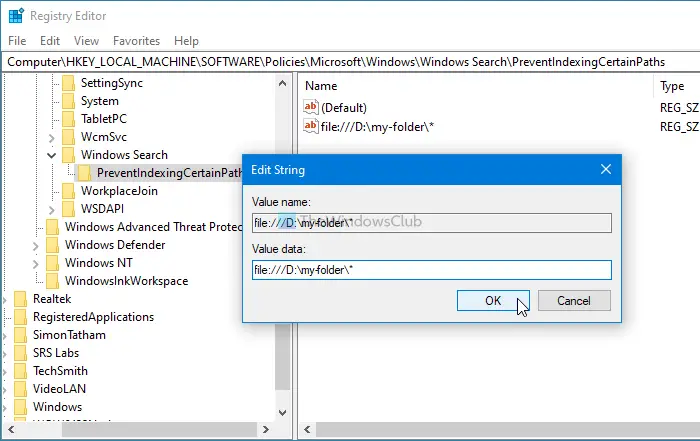Viewport: 700px width, 441px height.
Task: Select the Realtek folder icon
Action: pyautogui.click(x=21, y=299)
